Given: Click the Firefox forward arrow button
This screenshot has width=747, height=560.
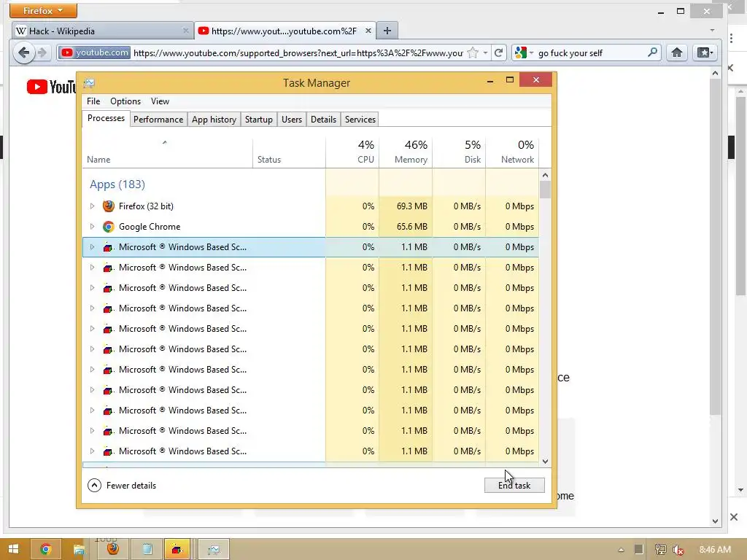Looking at the screenshot, I should (42, 52).
